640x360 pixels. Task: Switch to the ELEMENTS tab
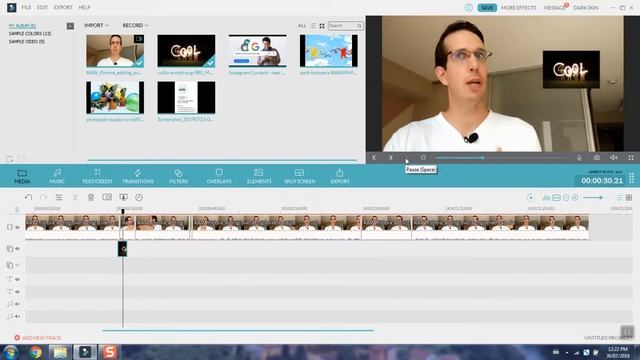[x=259, y=176]
